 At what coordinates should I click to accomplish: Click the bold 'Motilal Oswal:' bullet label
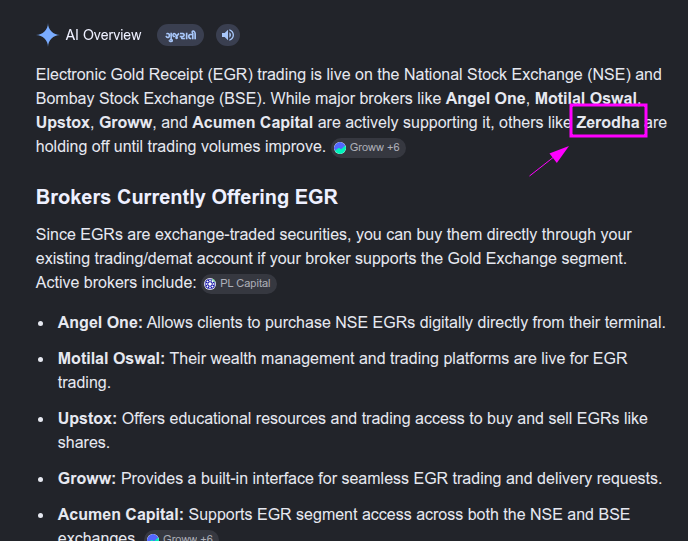click(111, 358)
